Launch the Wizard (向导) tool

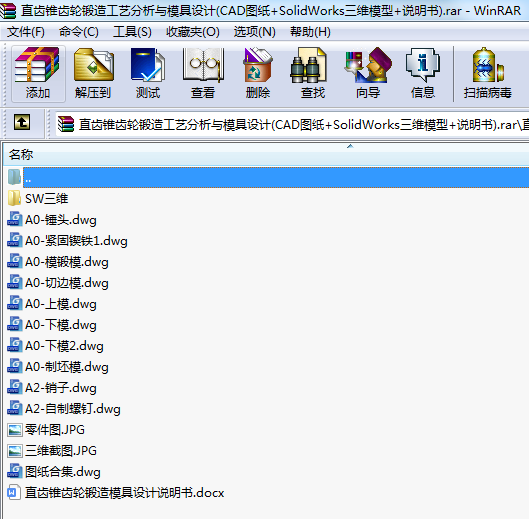[x=368, y=74]
